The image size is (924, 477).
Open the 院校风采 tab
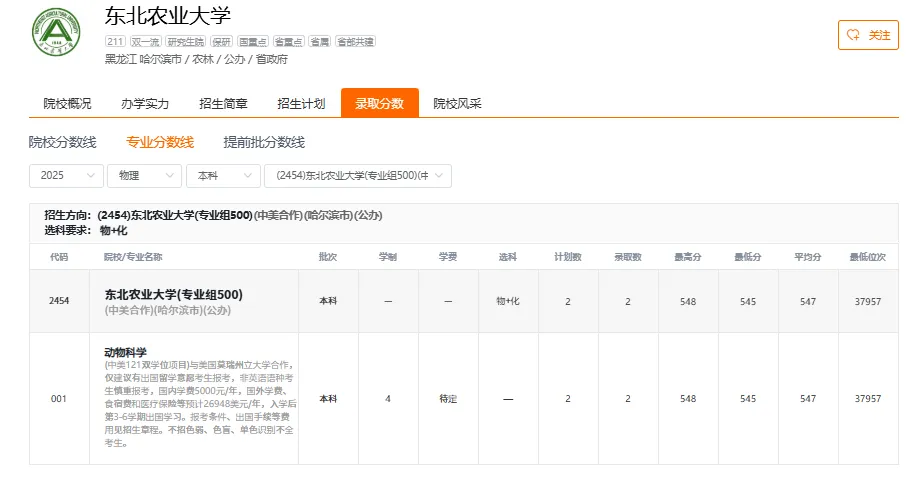(457, 103)
